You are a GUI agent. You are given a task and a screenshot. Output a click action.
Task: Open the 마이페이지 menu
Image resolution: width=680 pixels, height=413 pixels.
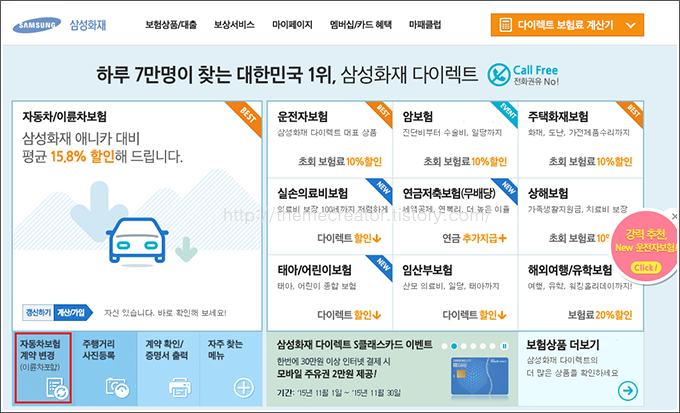tap(292, 25)
